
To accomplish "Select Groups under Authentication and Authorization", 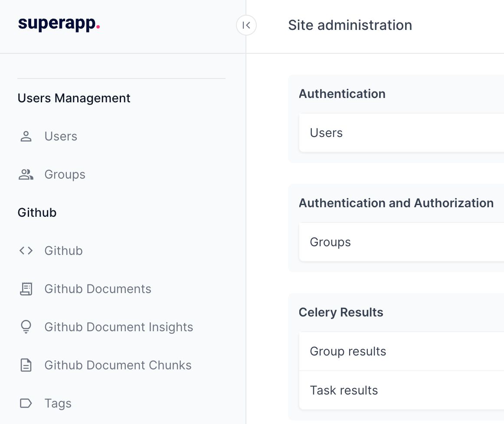I will tap(330, 242).
